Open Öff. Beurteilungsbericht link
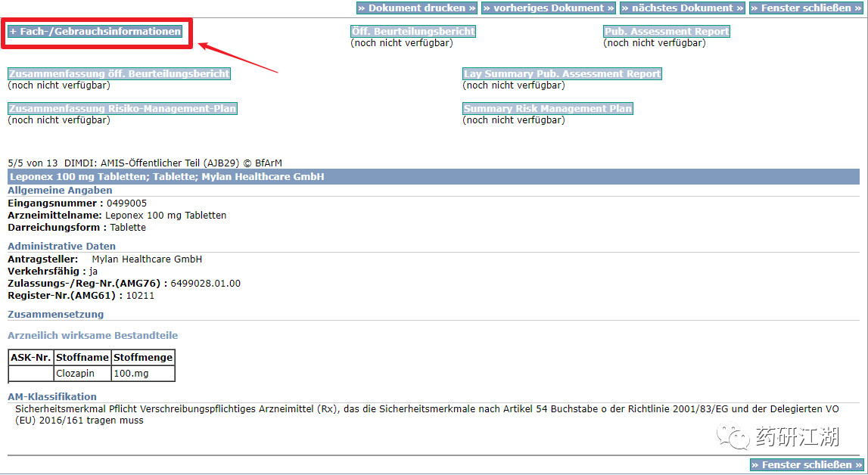Viewport: 868px width, 475px height. 413,32
